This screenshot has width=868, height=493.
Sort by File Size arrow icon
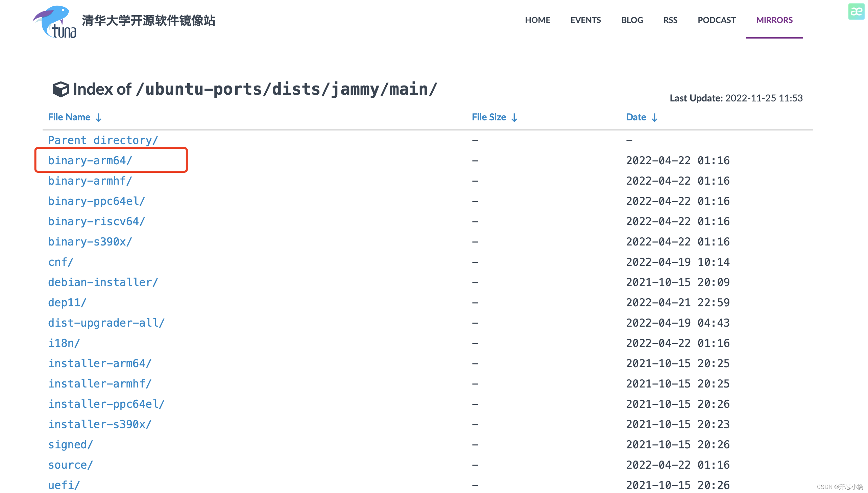(x=514, y=117)
